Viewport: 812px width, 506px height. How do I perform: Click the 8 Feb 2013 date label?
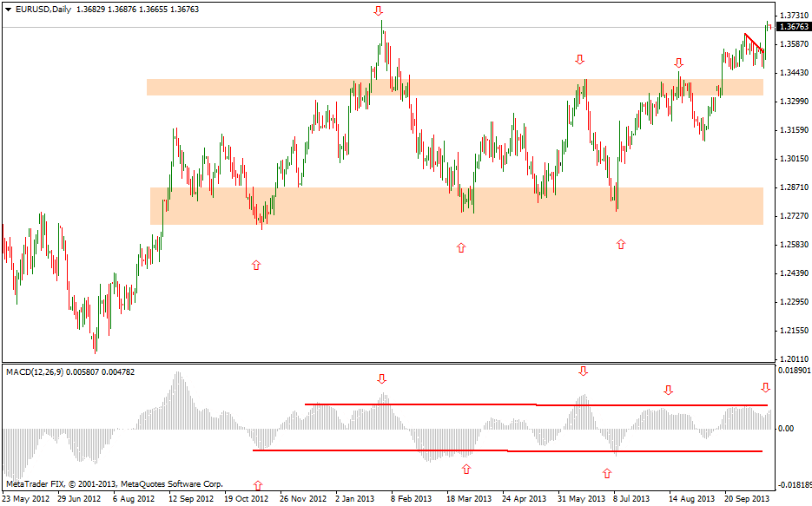pos(411,499)
